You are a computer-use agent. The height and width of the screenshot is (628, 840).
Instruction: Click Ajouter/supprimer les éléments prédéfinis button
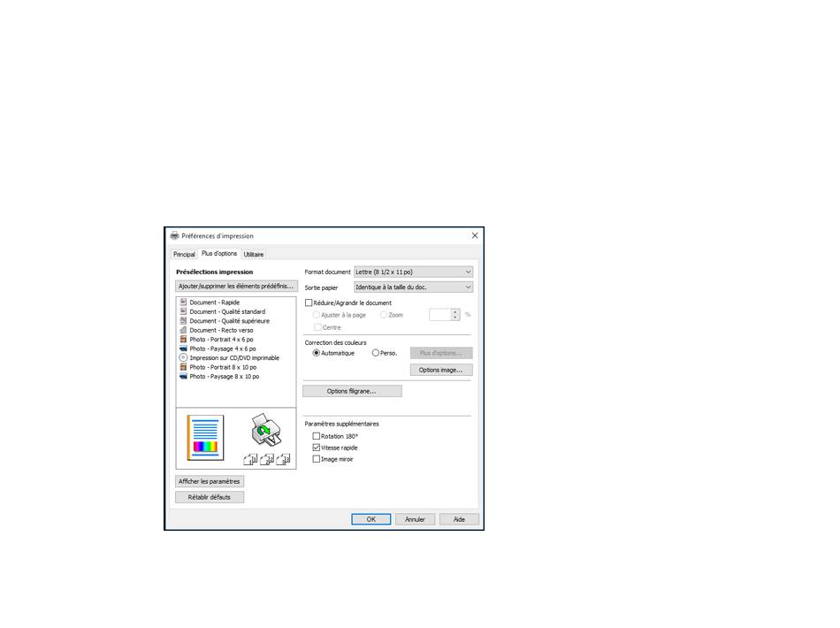[x=236, y=286]
